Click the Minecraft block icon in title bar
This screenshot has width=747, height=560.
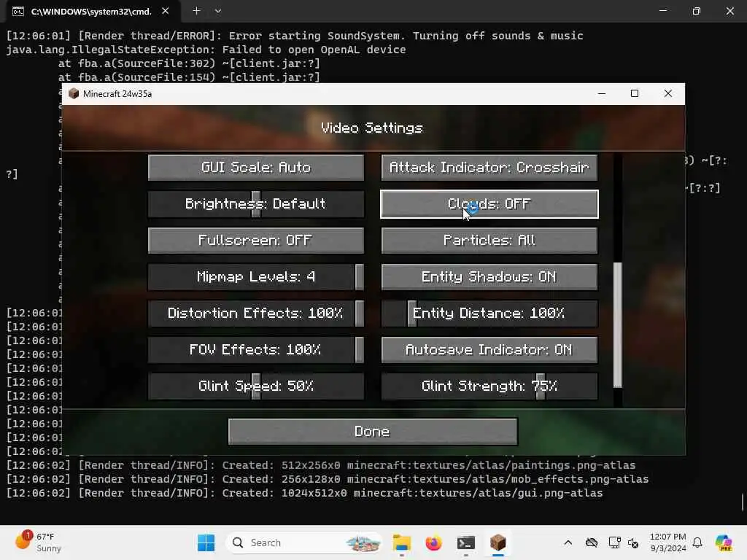[74, 94]
